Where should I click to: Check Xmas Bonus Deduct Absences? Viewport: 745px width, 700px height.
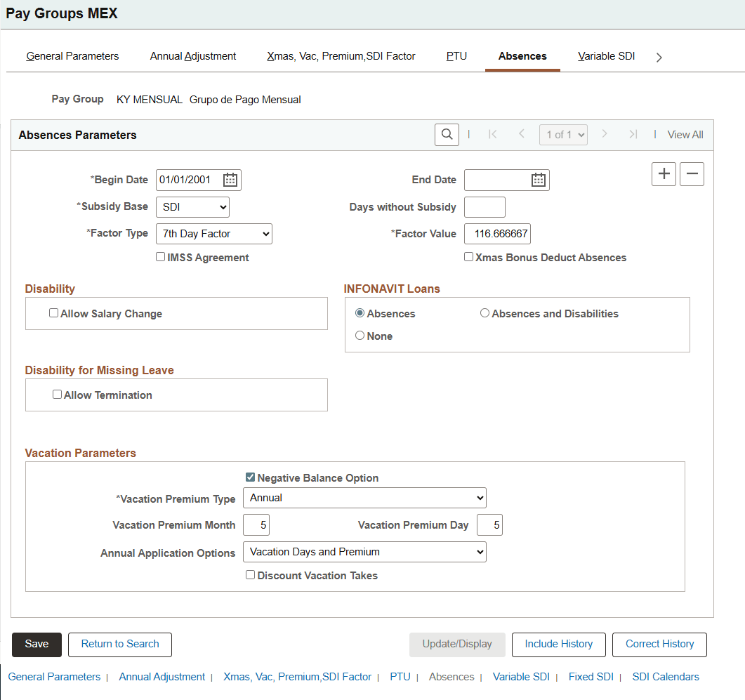468,257
